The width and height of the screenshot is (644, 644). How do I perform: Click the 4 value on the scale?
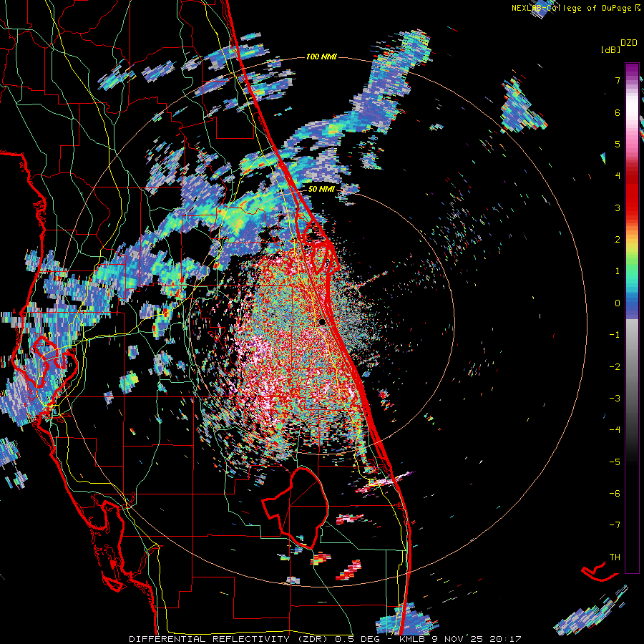(618, 176)
